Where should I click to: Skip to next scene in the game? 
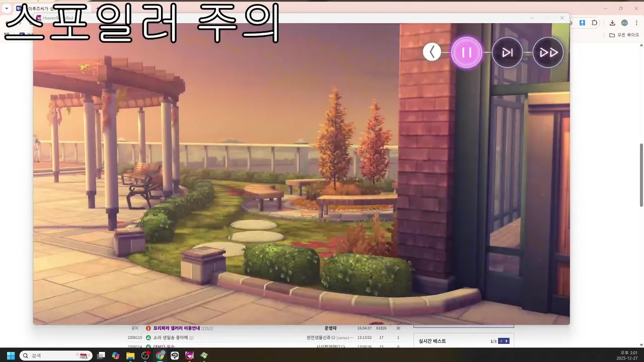point(507,52)
